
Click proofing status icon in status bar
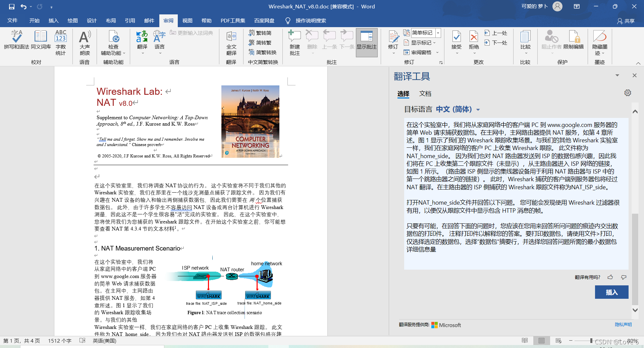[83, 341]
